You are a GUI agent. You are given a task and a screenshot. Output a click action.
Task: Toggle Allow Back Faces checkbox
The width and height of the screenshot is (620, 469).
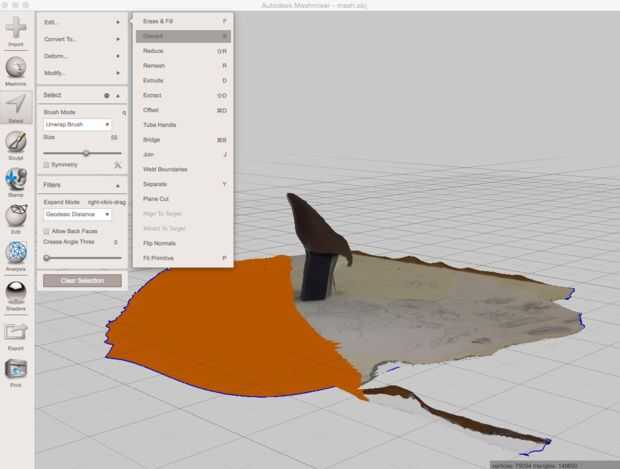pyautogui.click(x=46, y=231)
